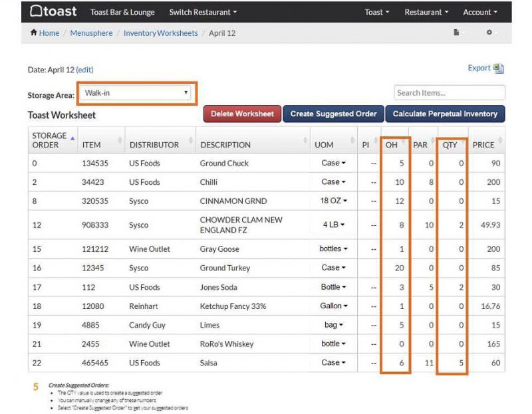Click Create Suggested Order button
Screen dimensions: 532x414
point(334,114)
